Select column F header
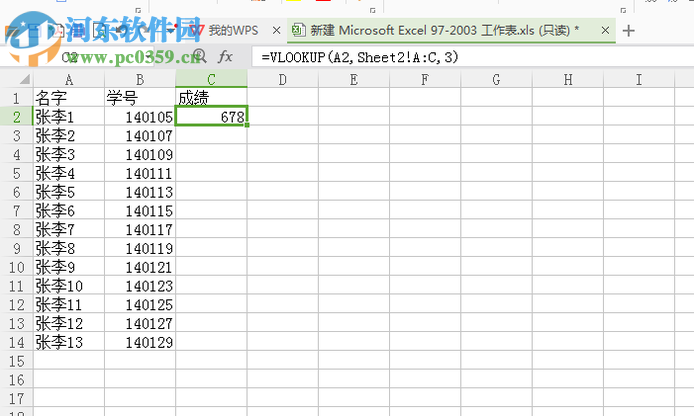 (425, 80)
